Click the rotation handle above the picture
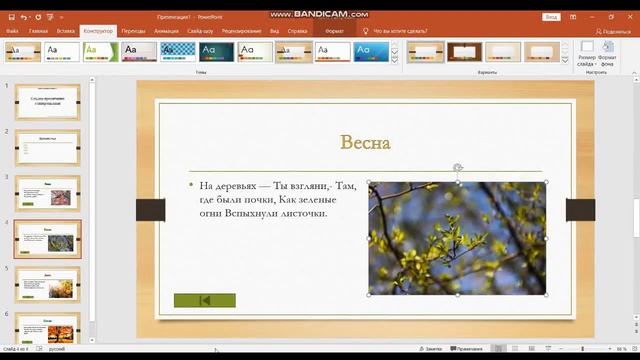The height and width of the screenshot is (360, 640). (x=458, y=167)
